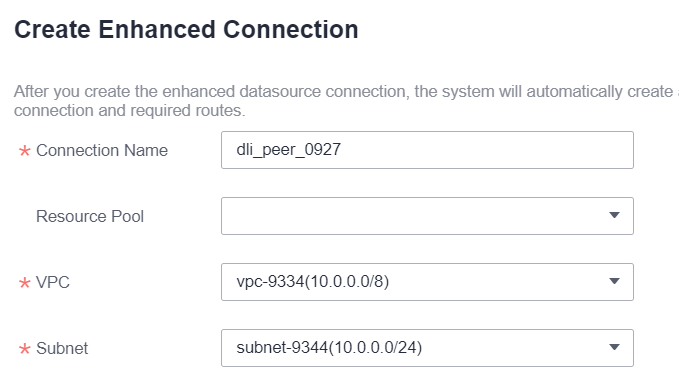This screenshot has width=679, height=383.
Task: Click the red asterisk beside Subnet
Action: pos(25,348)
